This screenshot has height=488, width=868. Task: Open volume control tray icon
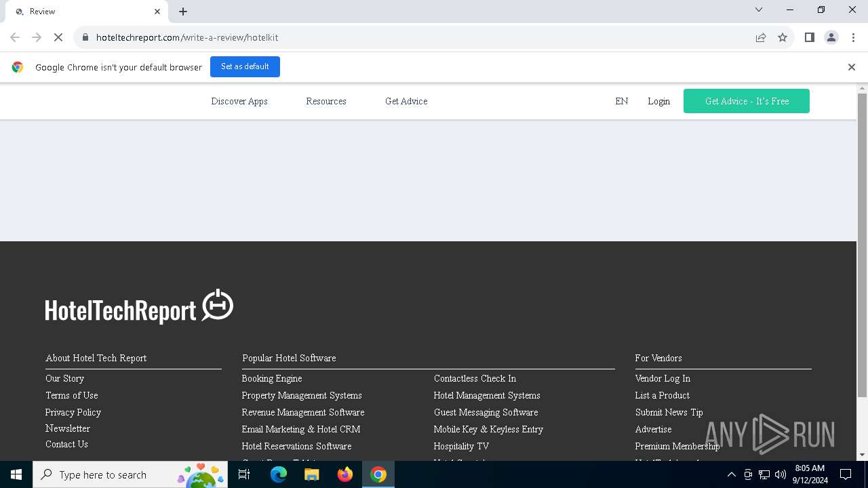[x=781, y=474]
